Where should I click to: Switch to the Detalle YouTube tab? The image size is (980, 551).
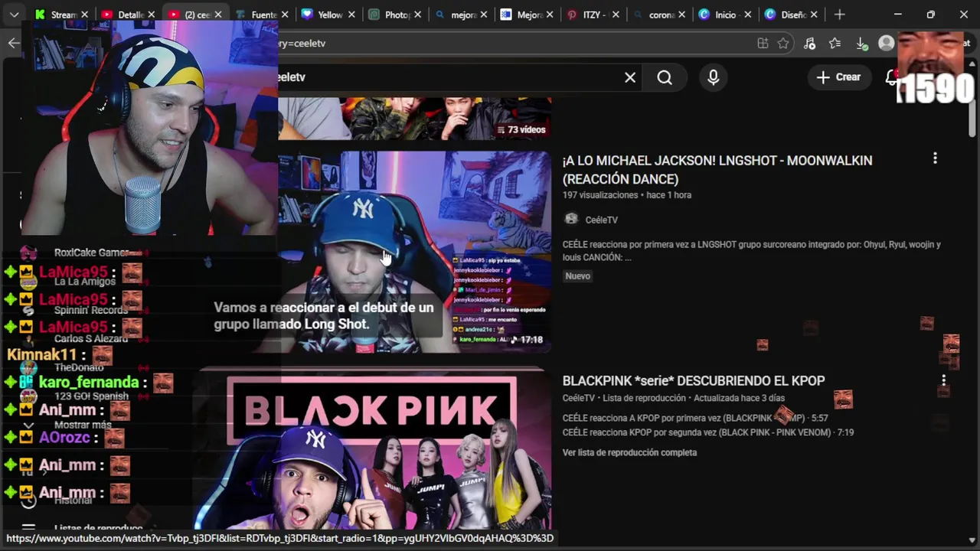point(126,15)
